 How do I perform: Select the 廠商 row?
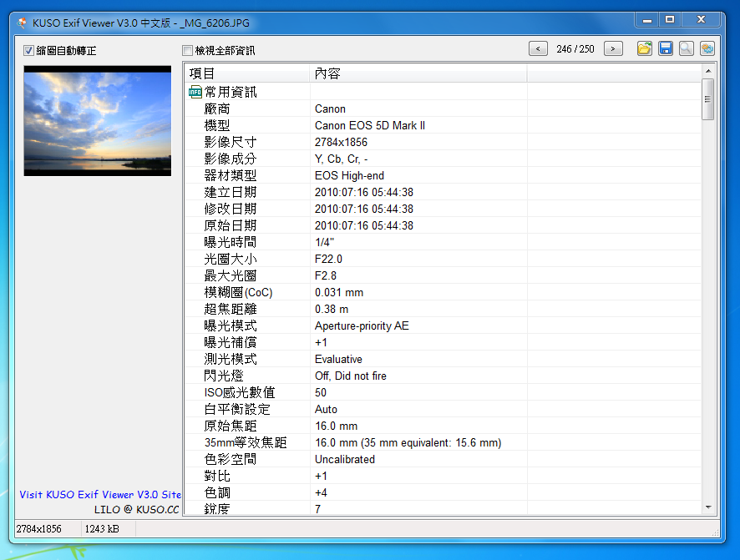[x=442, y=108]
